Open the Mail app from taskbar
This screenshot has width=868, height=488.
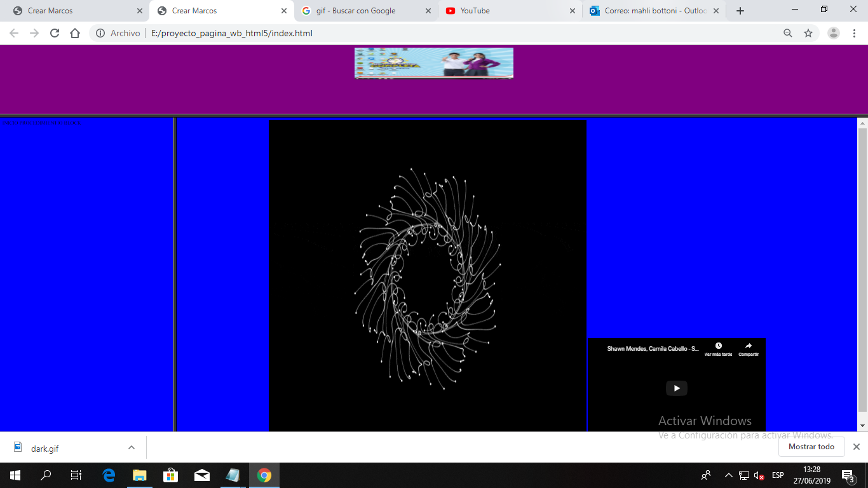tap(202, 475)
